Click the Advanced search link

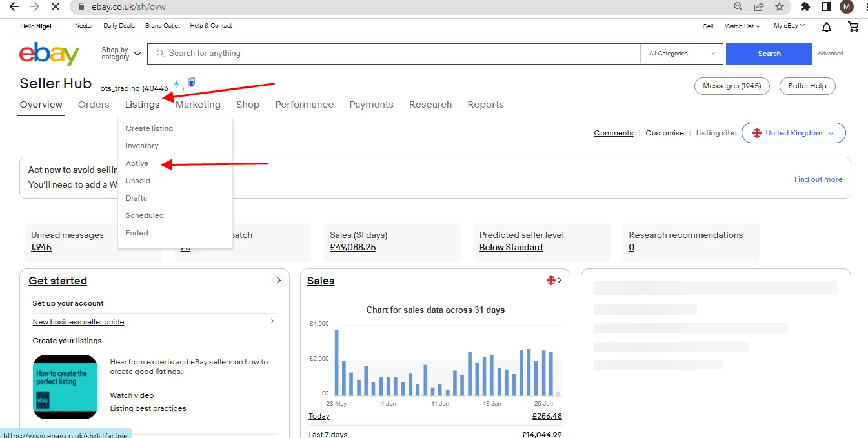831,54
